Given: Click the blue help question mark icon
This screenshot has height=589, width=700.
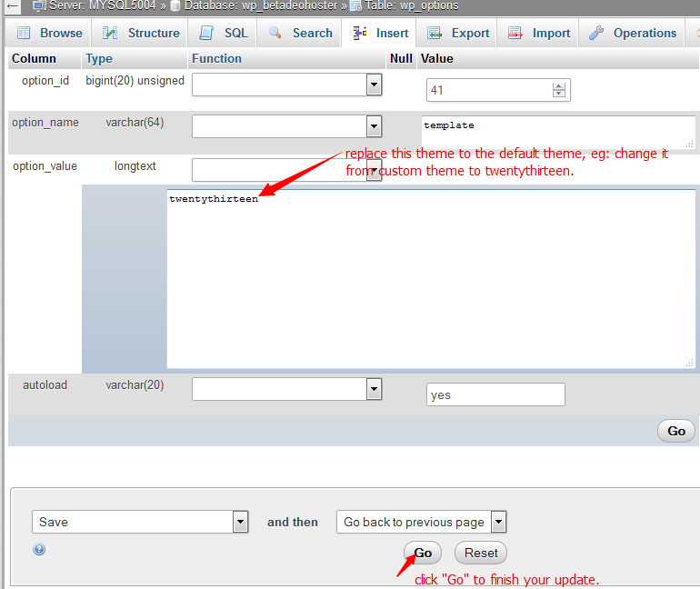Looking at the screenshot, I should click(39, 550).
